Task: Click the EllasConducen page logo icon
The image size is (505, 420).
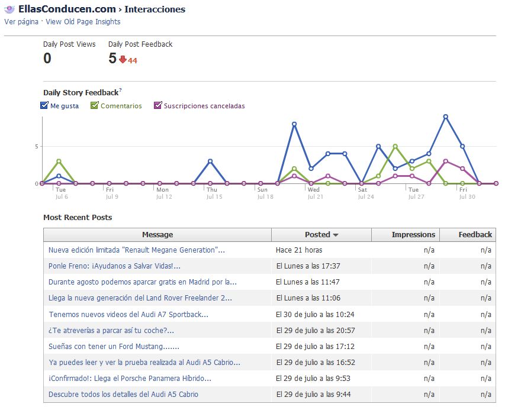Action: (9, 9)
